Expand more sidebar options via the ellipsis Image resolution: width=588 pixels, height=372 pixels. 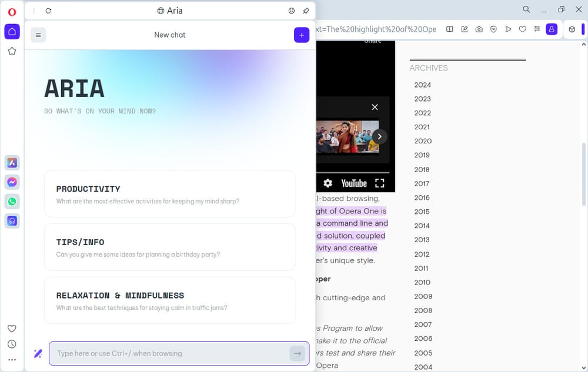12,359
